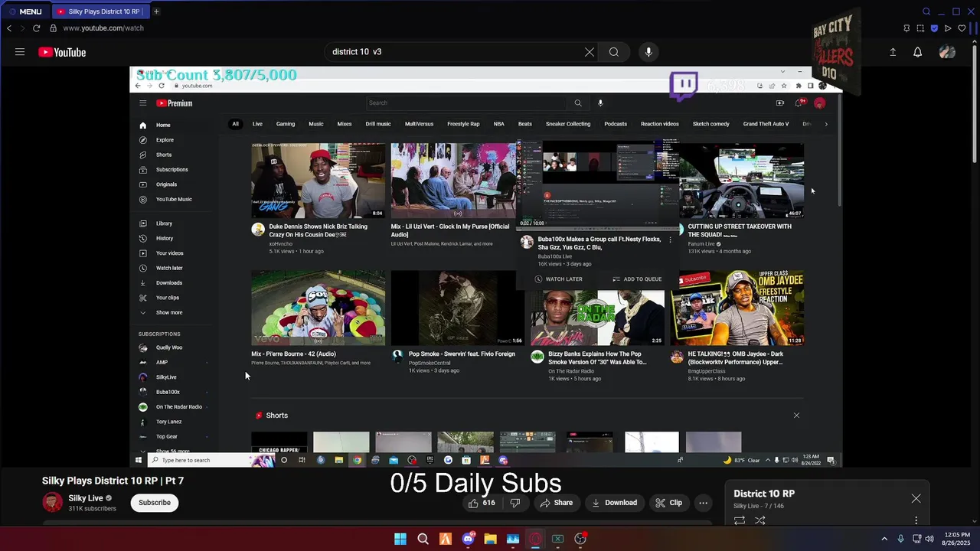Open more actions beside the Clip button
The width and height of the screenshot is (980, 551).
coord(703,503)
